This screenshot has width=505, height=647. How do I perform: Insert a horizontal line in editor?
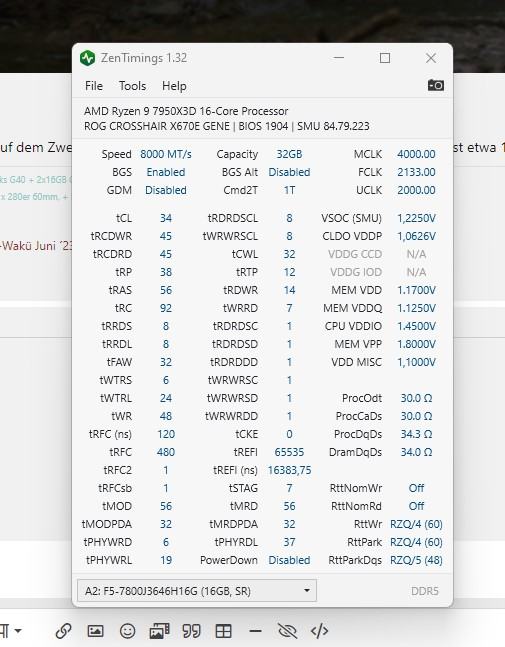[x=255, y=631]
